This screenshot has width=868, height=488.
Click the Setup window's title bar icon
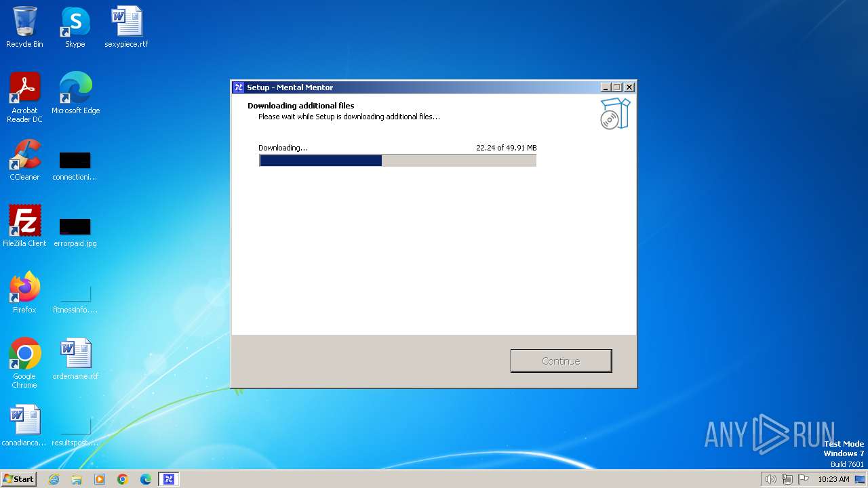pyautogui.click(x=238, y=87)
